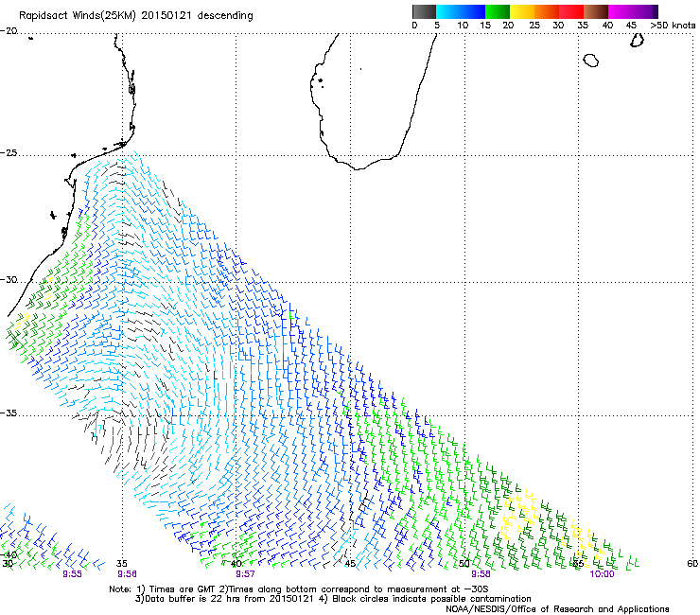Viewport: 700px width, 615px height.
Task: Click the red 30-35 knots color band
Action: [x=571, y=11]
